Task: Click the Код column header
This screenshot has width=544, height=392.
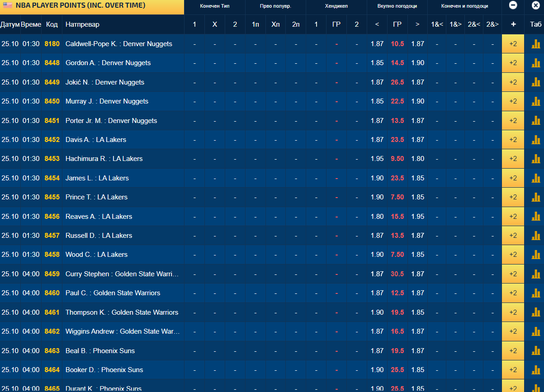Action: coord(52,24)
